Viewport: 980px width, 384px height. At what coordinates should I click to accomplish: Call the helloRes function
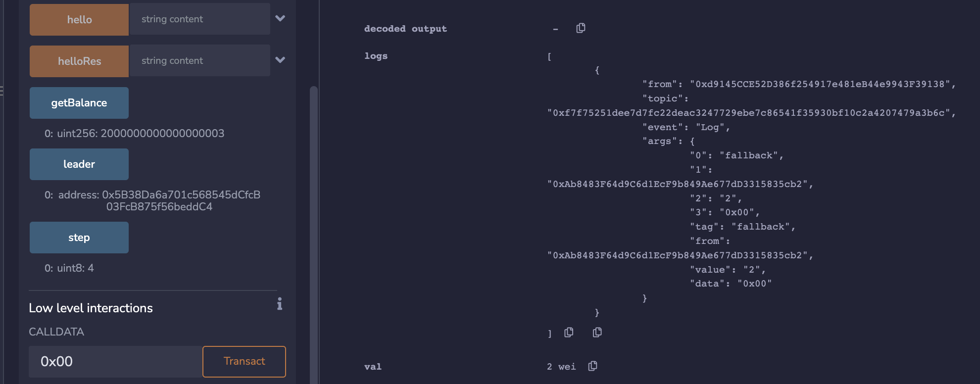pos(79,61)
